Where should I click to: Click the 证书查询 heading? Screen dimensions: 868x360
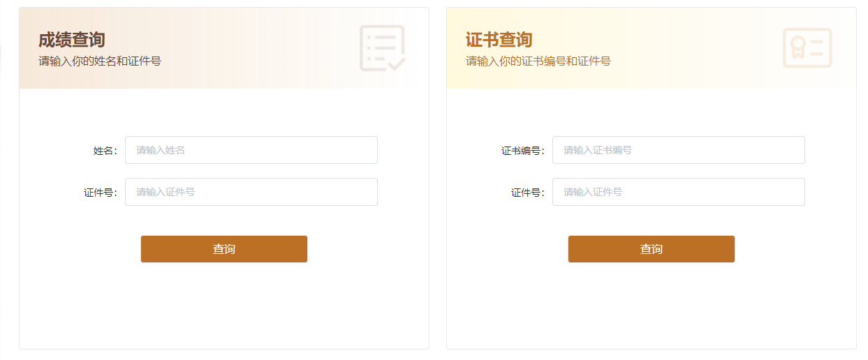tap(499, 40)
